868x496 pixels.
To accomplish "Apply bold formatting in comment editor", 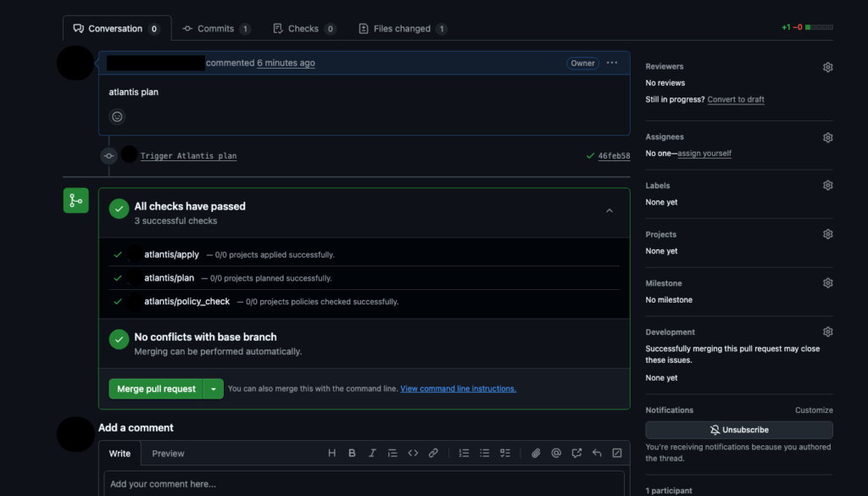I will click(x=352, y=453).
